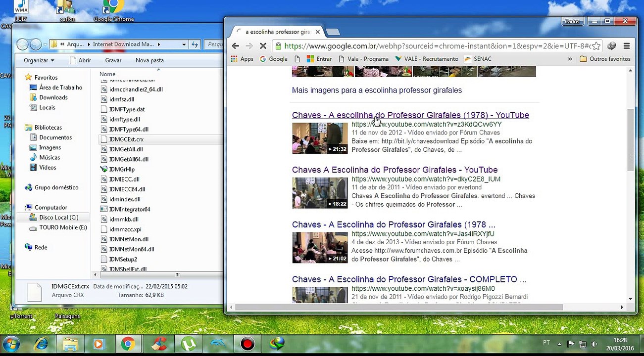644x356 pixels.
Task: Open the Organizar dropdown menu in Explorer
Action: click(39, 60)
